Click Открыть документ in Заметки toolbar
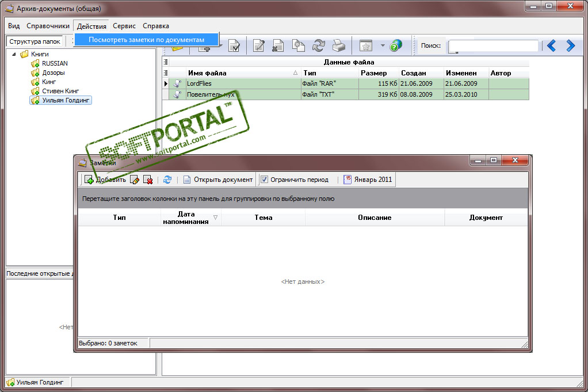588x392 pixels. click(218, 180)
